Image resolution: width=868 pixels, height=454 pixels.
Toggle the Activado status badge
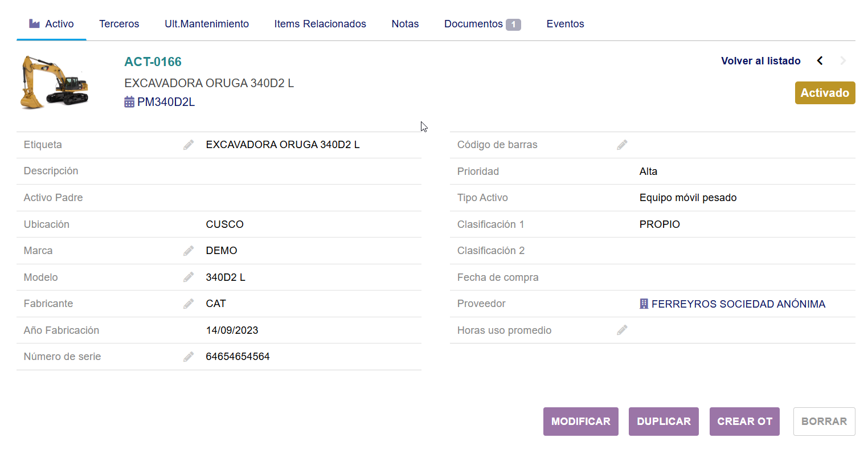tap(825, 92)
